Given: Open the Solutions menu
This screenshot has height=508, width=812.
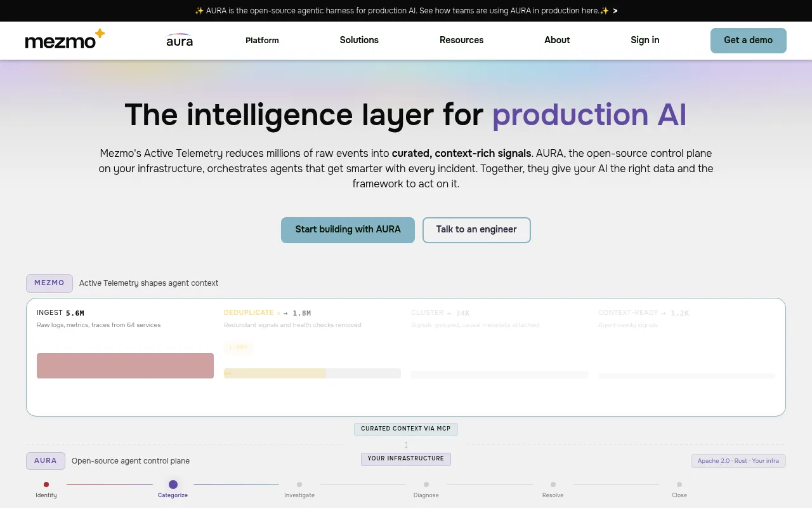Looking at the screenshot, I should (359, 40).
